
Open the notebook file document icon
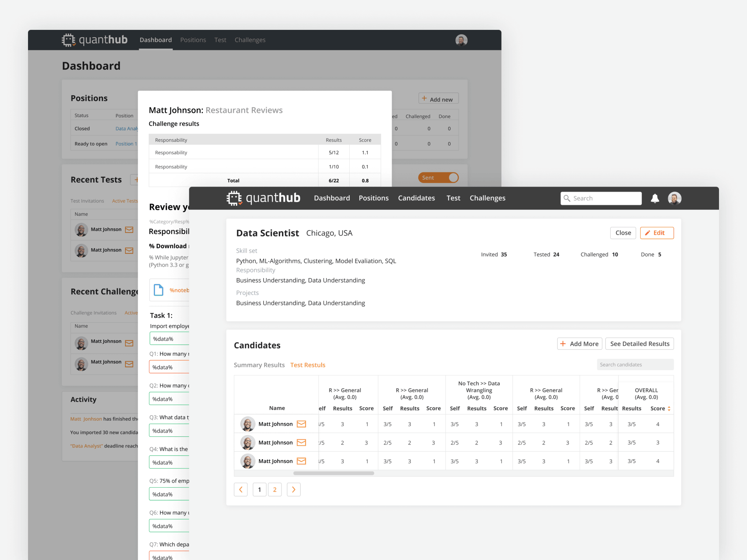pyautogui.click(x=159, y=290)
